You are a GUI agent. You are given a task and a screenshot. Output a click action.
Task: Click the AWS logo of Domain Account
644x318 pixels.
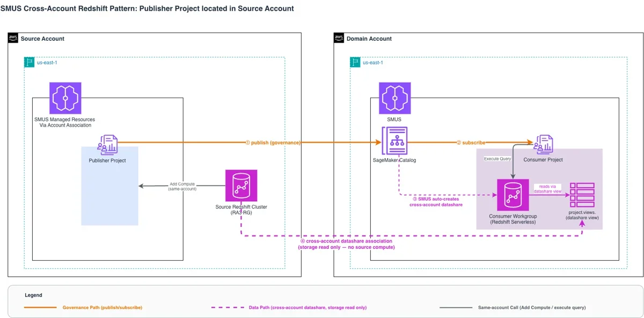coord(339,38)
